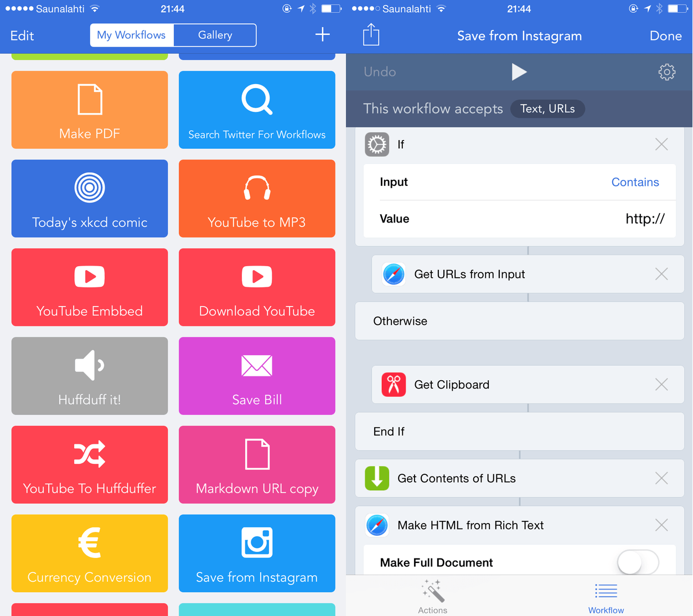693x616 pixels.
Task: Toggle Make Full Document switch
Action: 638,563
